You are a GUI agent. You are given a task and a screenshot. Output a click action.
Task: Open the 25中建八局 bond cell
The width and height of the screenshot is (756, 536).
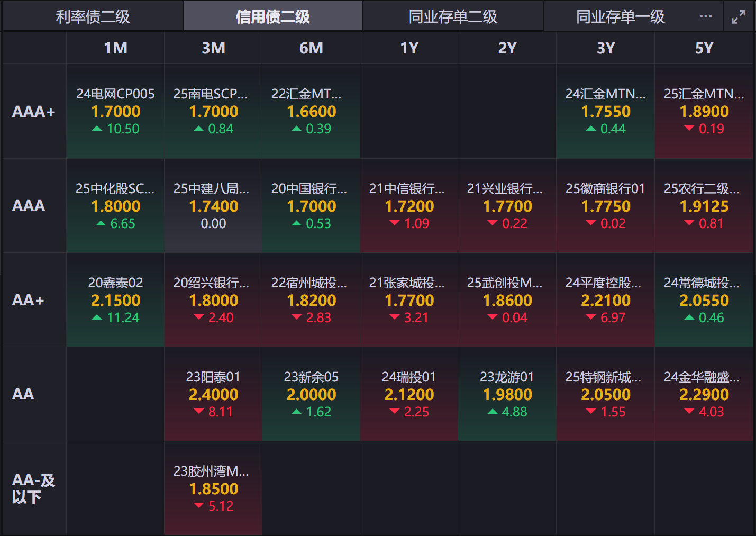pos(213,206)
